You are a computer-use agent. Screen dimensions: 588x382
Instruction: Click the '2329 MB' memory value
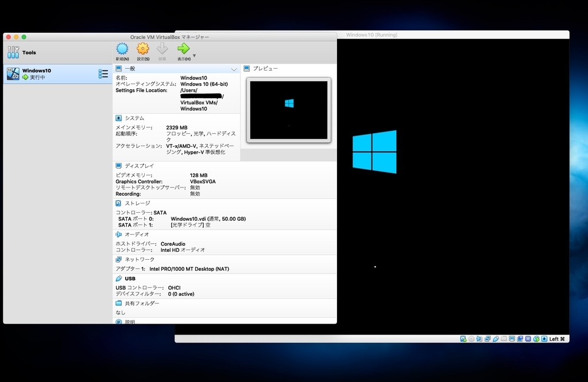tap(177, 128)
